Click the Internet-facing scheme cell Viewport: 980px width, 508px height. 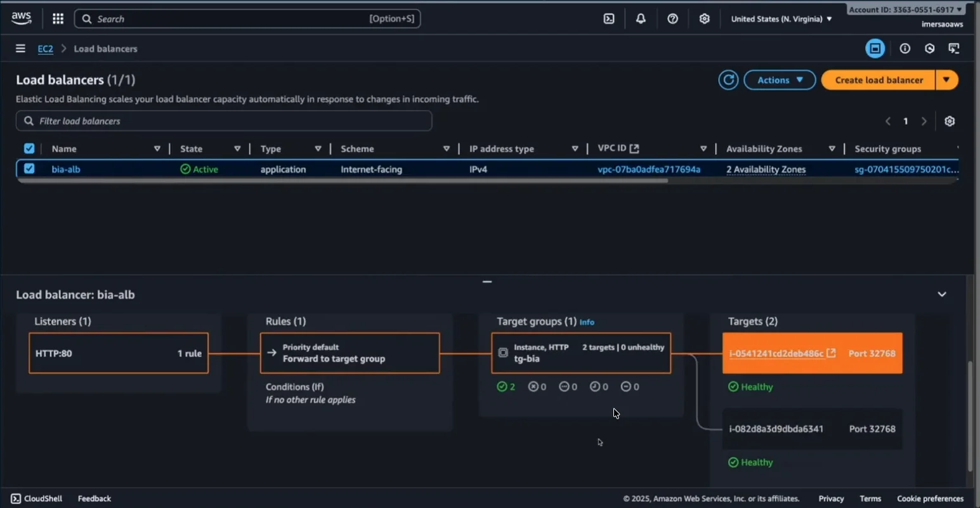coord(371,169)
